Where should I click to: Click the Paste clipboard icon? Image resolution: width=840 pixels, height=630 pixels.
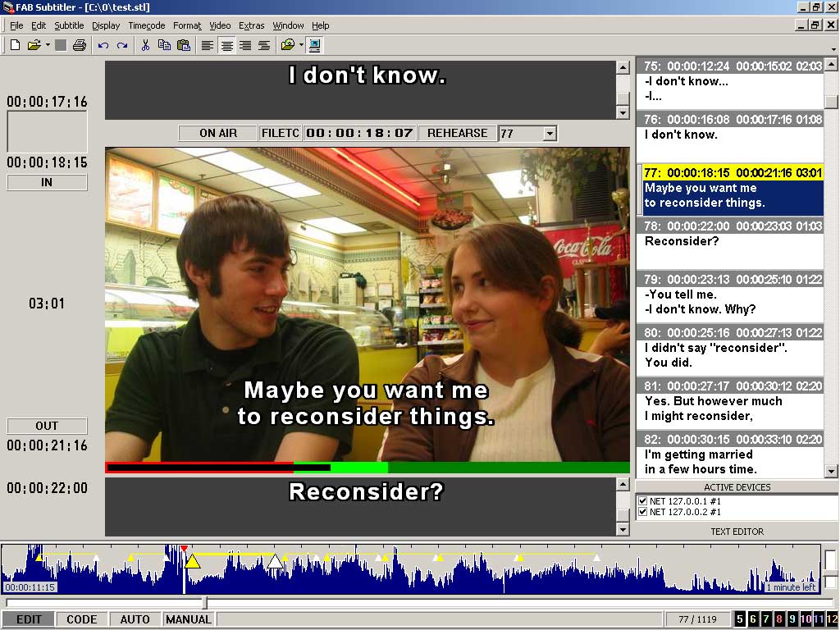tap(184, 45)
